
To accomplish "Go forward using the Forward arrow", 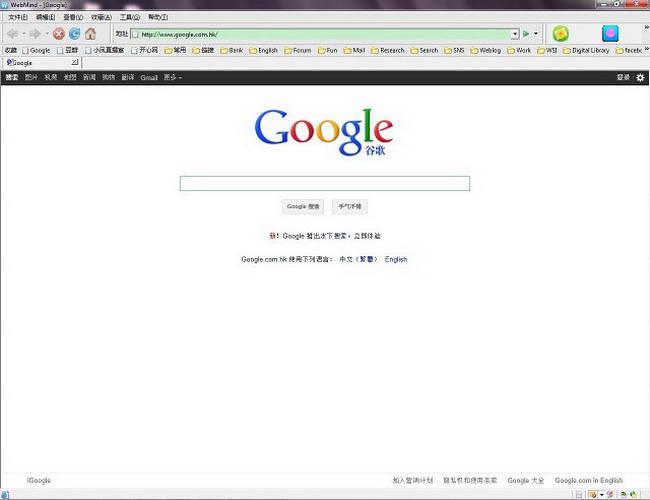I will point(35,34).
